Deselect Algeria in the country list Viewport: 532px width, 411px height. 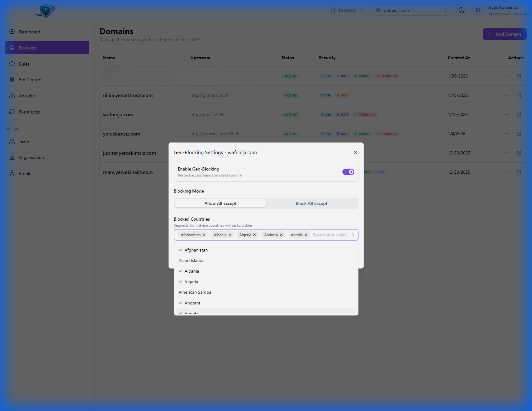(266, 282)
